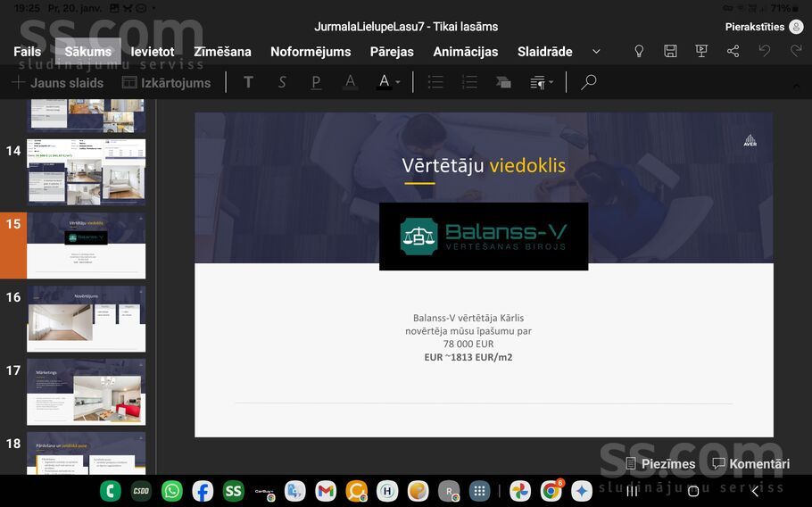Open the shapes arrange icon
This screenshot has width=812, height=507.
503,82
